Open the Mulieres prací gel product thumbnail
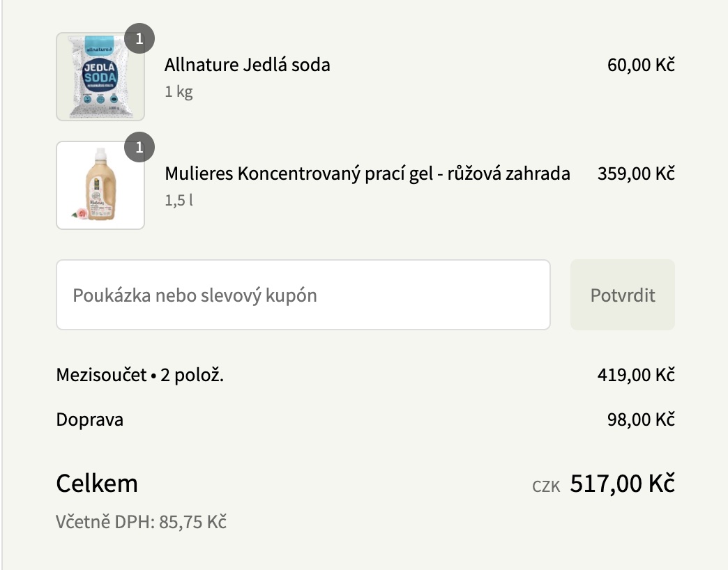Image resolution: width=728 pixels, height=570 pixels. 100,184
